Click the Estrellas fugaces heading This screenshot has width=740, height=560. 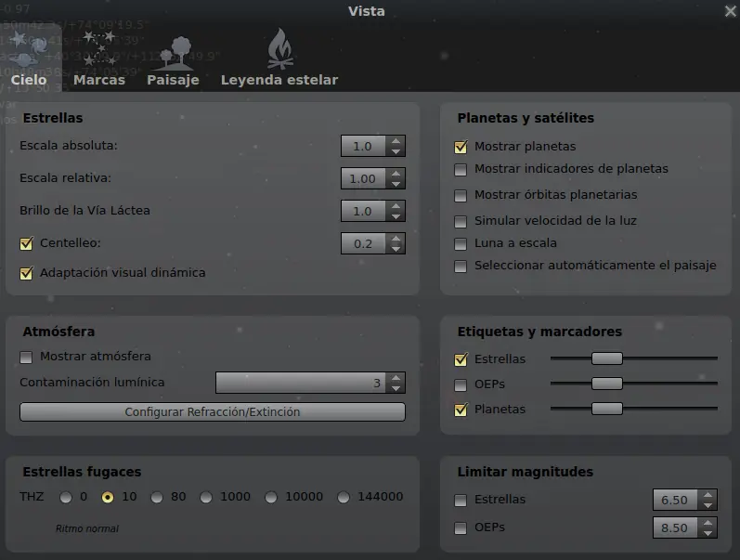click(82, 472)
